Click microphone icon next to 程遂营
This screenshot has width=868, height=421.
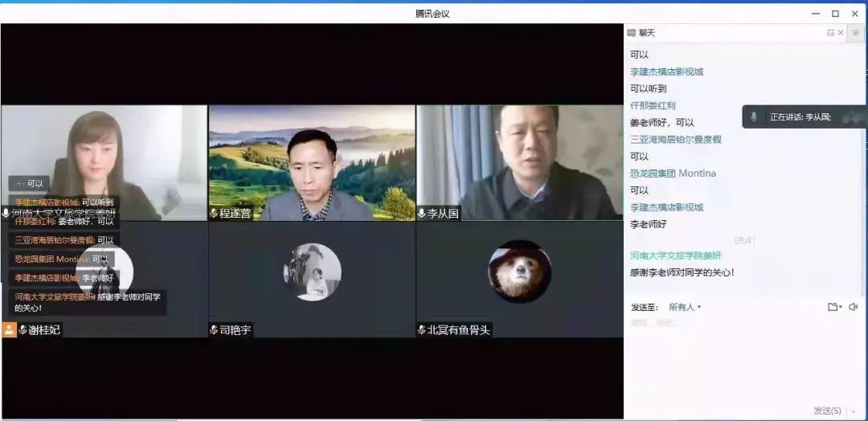[x=214, y=214]
